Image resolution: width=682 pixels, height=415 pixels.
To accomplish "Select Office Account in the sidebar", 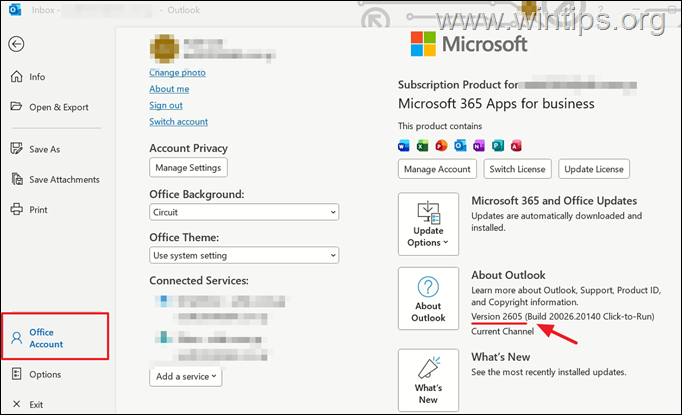I will [55, 336].
